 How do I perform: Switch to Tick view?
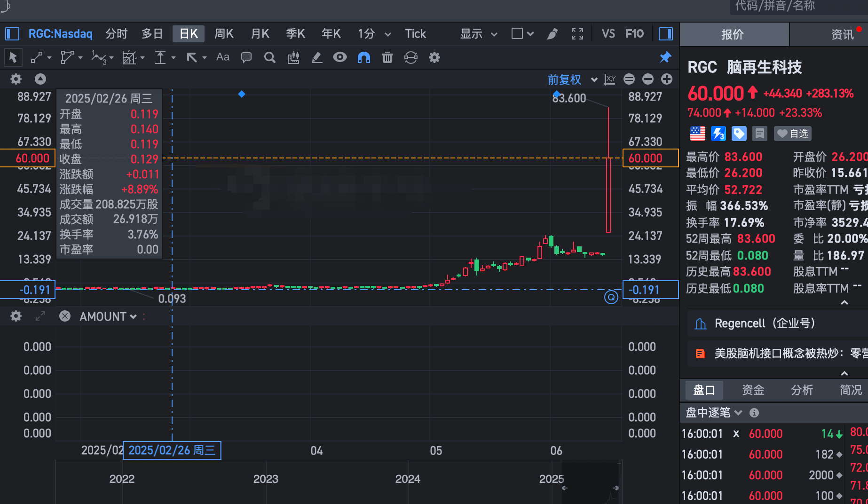[416, 34]
